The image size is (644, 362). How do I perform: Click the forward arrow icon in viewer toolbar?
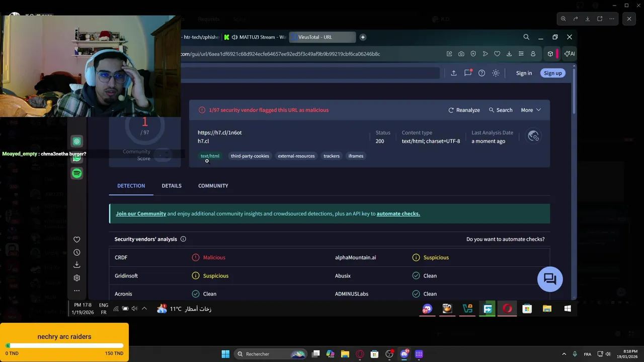pos(576,19)
